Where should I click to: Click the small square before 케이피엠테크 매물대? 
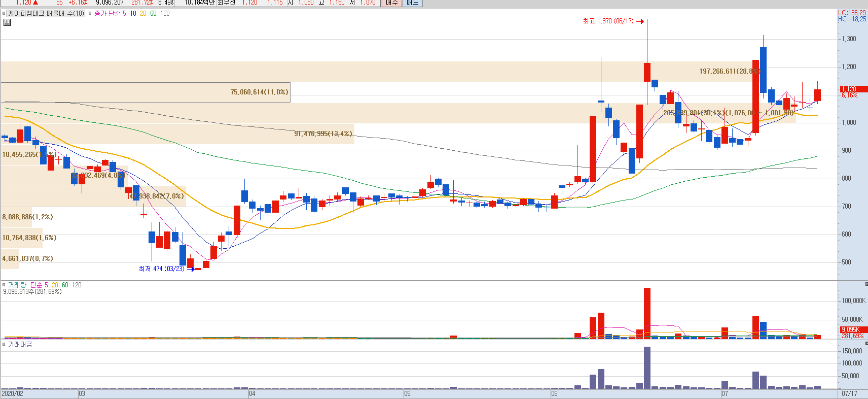point(4,14)
